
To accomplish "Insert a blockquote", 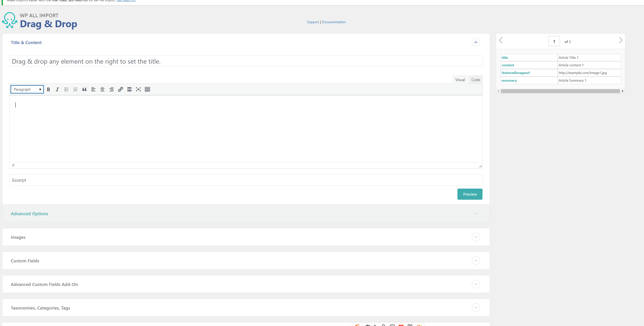I will coord(84,89).
